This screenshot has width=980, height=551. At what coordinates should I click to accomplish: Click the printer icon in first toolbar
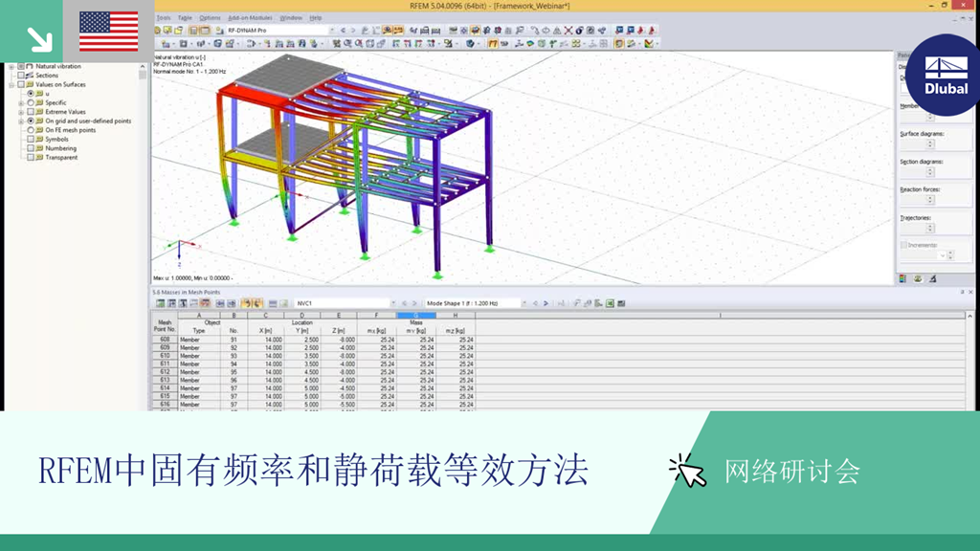(x=424, y=30)
